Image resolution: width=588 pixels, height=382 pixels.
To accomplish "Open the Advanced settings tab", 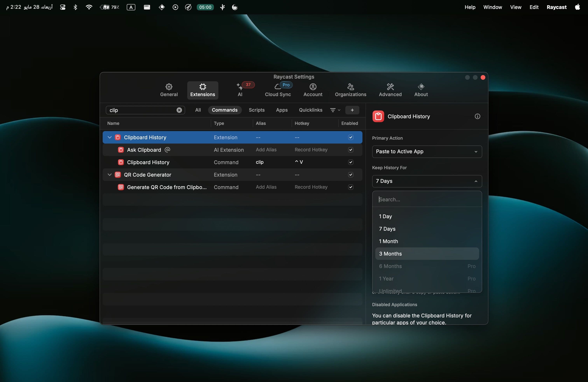I will tap(390, 90).
